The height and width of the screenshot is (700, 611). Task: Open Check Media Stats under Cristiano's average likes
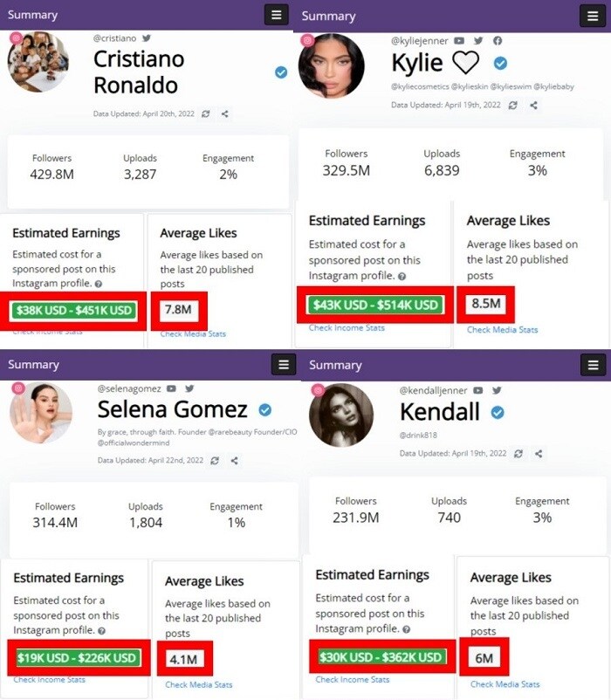click(193, 334)
